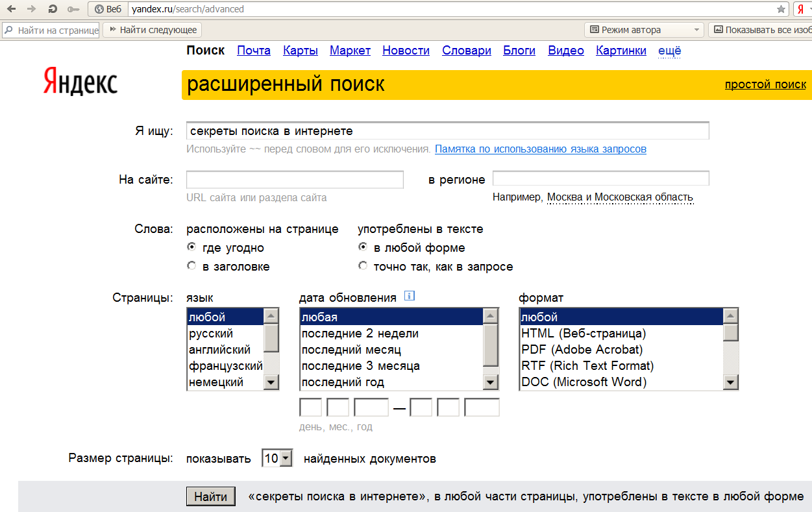Click Найти следующее button in find bar

[x=152, y=30]
